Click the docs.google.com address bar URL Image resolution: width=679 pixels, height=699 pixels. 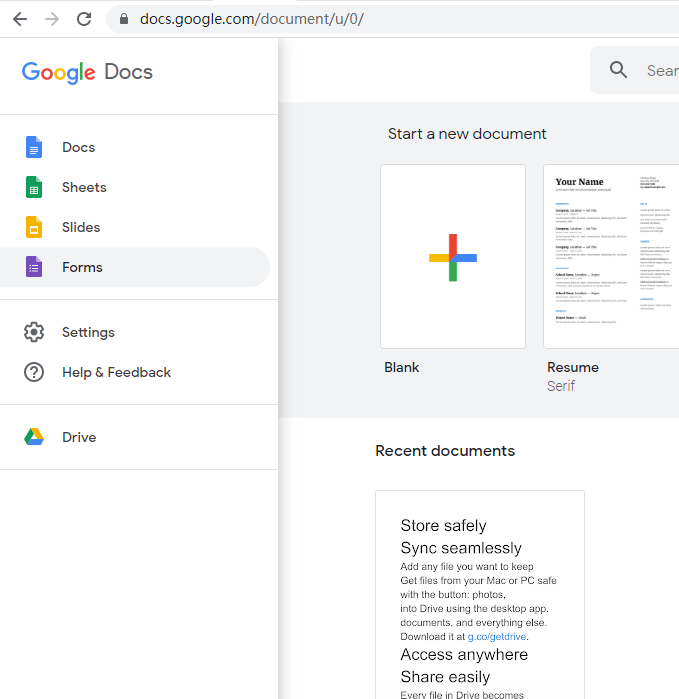251,19
